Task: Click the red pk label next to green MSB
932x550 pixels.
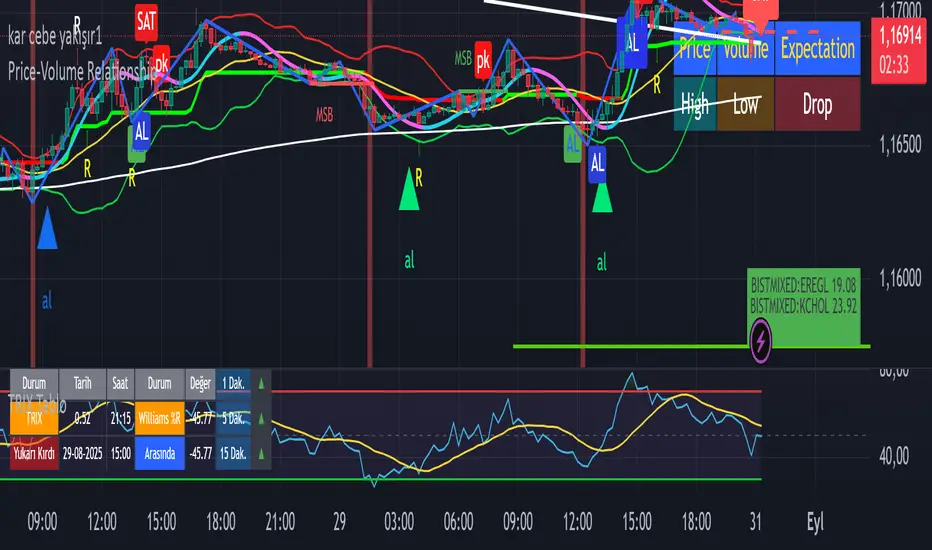Action: click(x=483, y=59)
